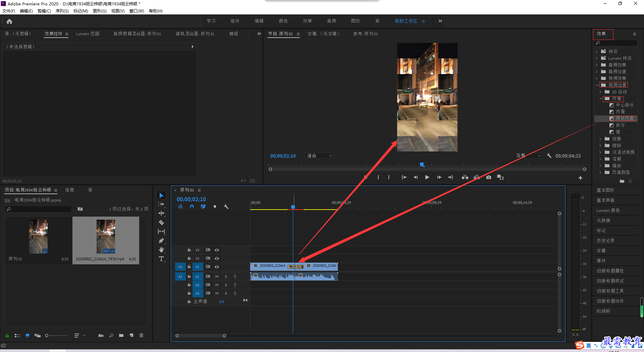The image size is (644, 352).
Task: Play the sequence in Program monitor
Action: point(427,177)
